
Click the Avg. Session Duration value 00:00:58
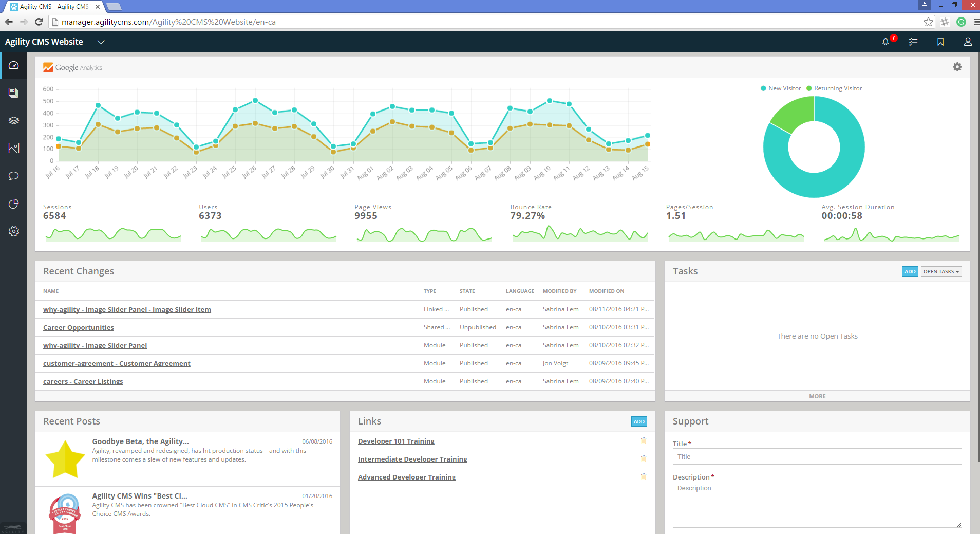click(x=842, y=216)
